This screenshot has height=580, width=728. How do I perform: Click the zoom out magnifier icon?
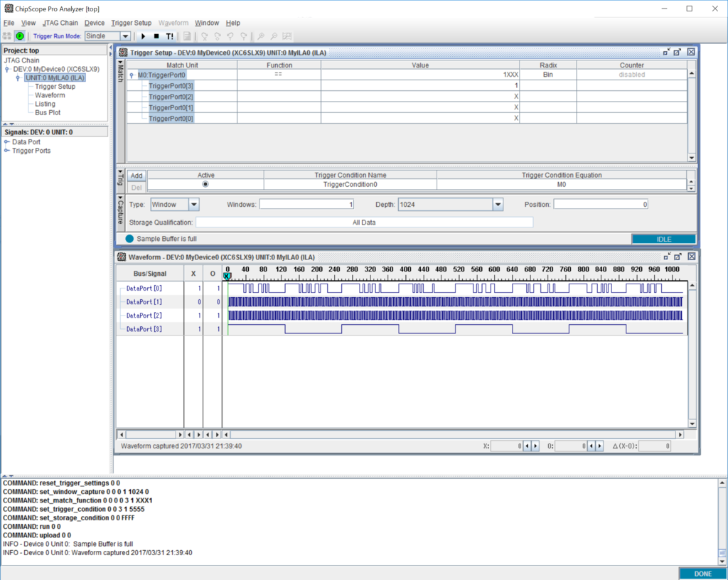[x=274, y=36]
